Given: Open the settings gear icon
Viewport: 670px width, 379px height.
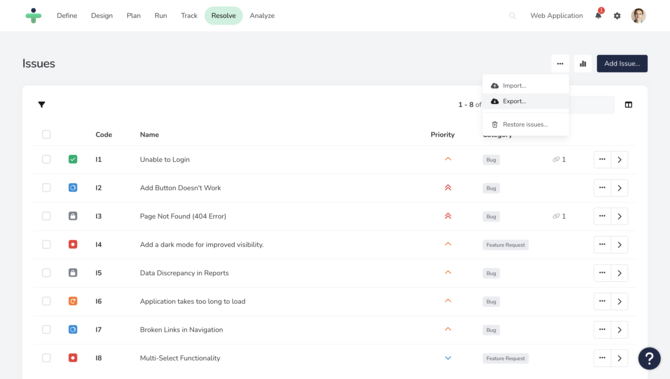Looking at the screenshot, I should [617, 16].
